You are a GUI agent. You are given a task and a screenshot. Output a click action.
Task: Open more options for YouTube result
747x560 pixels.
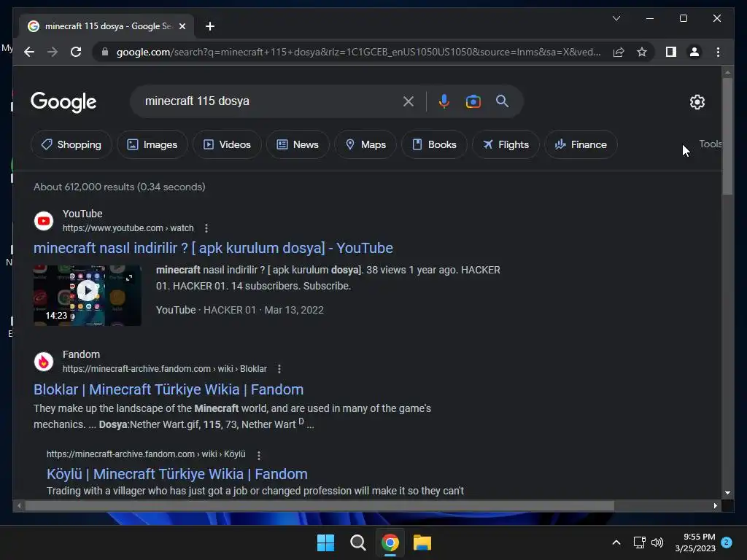[x=206, y=228]
